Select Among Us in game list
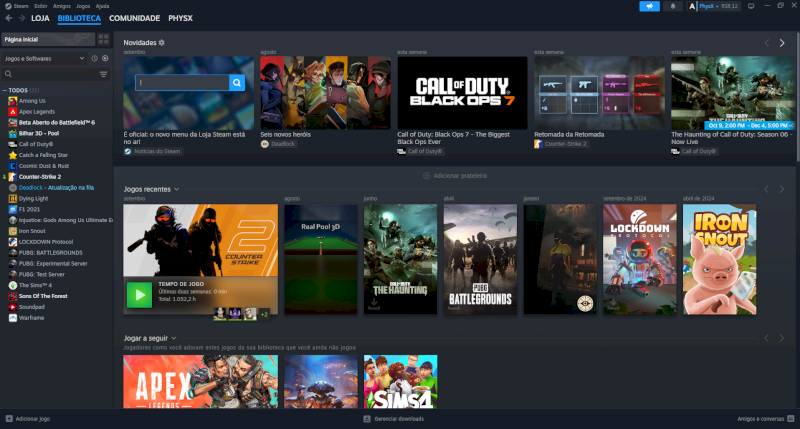The width and height of the screenshot is (800, 429). pos(32,101)
